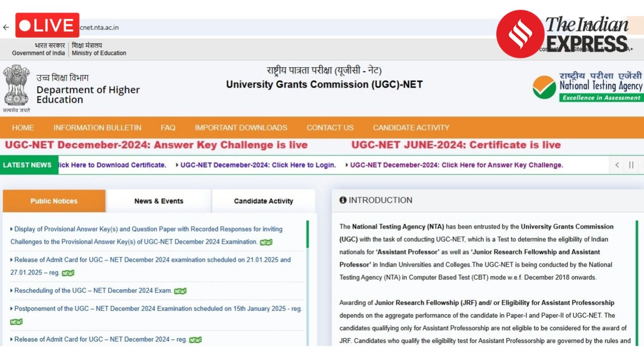Viewport: 644px width, 362px height.
Task: Click the NEW icon beside admit card notice
Action: click(x=67, y=272)
